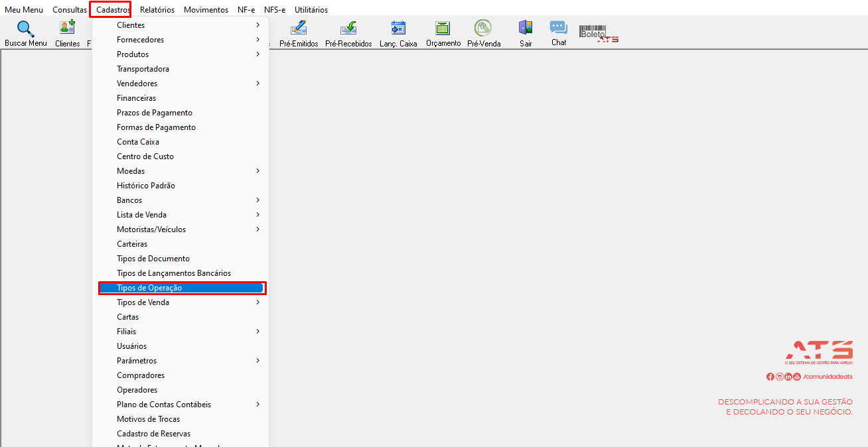Open the Clientes toolbar icon
Viewport: 868px width, 447px height.
(x=67, y=28)
